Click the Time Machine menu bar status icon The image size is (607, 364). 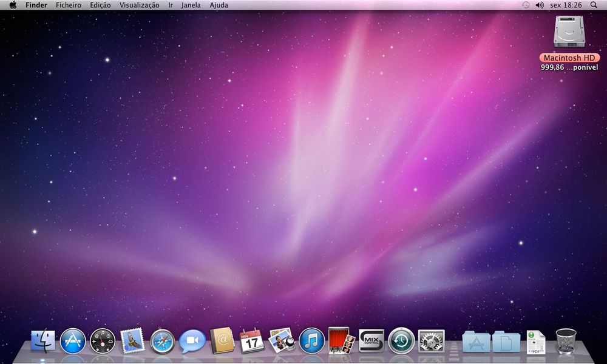525,5
